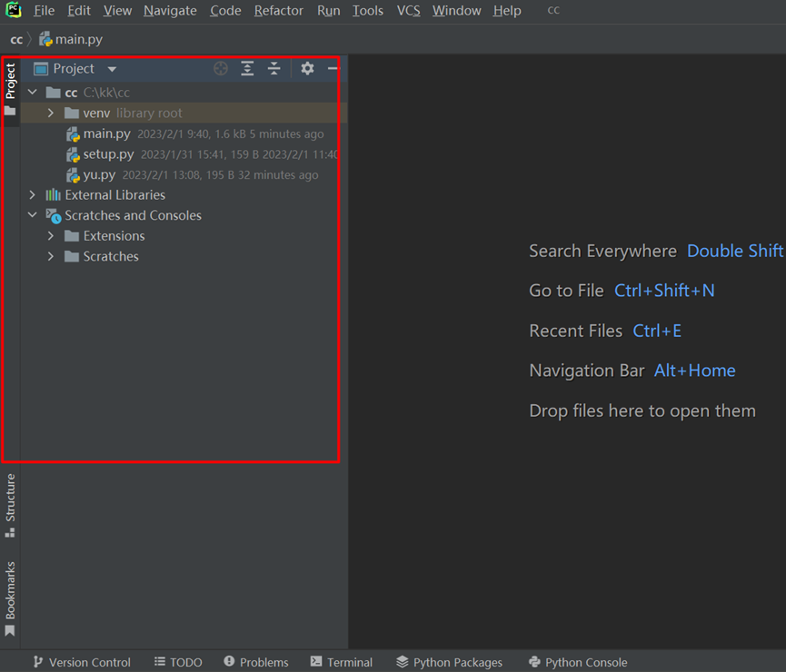Hide the Project panel with minus icon
This screenshot has width=786, height=672.
(x=333, y=69)
